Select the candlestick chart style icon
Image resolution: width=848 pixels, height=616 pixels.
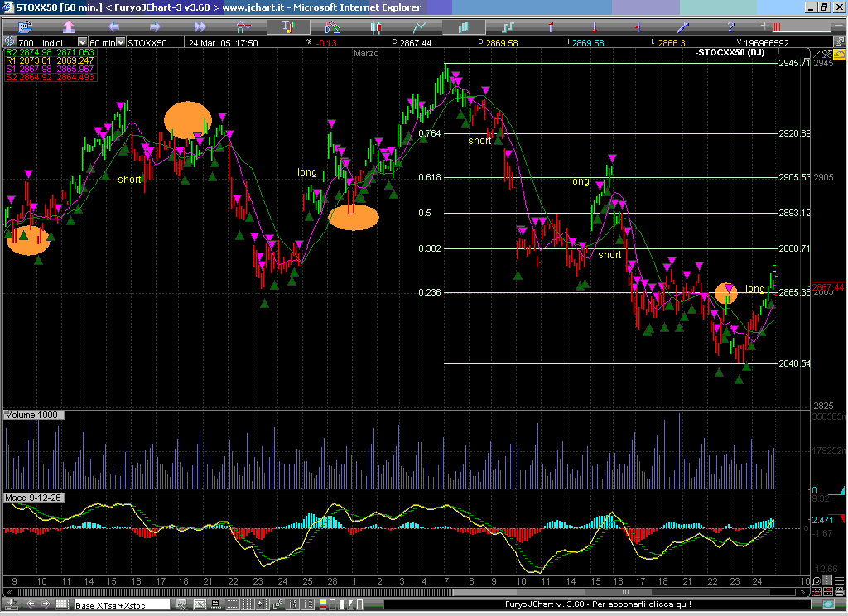click(375, 26)
